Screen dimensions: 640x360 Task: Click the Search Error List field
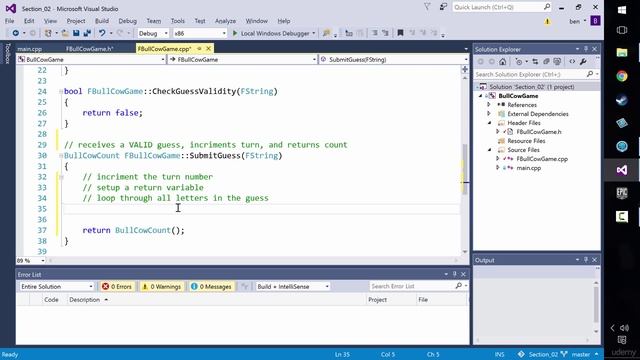coord(418,286)
